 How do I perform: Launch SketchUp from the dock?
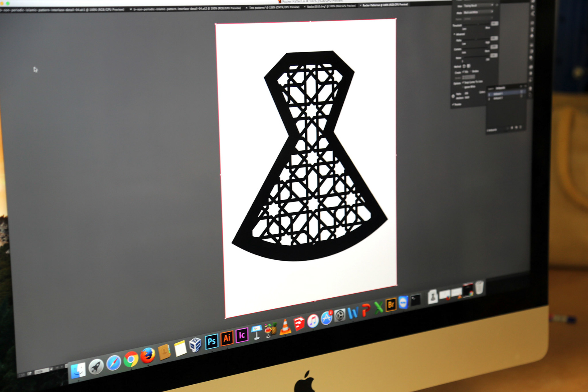299,324
